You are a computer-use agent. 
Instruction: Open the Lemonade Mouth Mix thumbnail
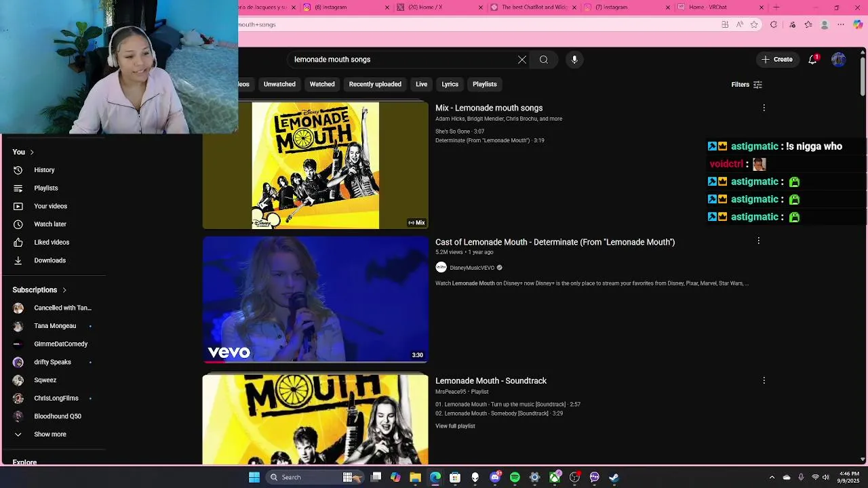pos(315,165)
